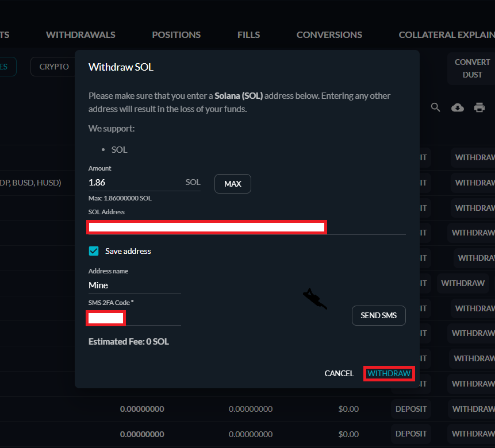Select the CRYPTO filter button
This screenshot has height=448, width=495.
pyautogui.click(x=54, y=67)
